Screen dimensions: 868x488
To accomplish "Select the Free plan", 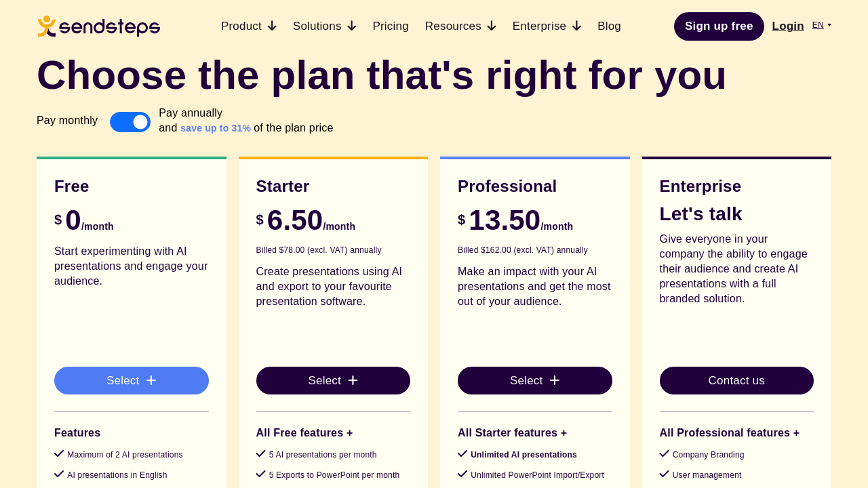I will (x=132, y=380).
